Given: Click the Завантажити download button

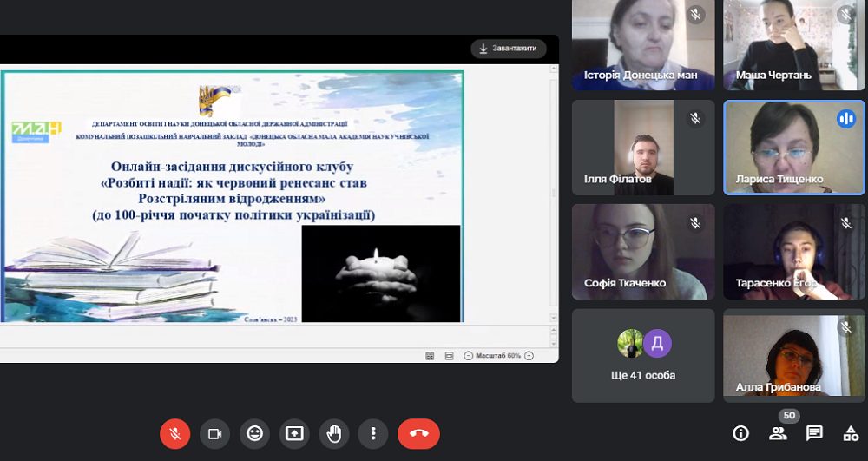Looking at the screenshot, I should click(x=508, y=49).
